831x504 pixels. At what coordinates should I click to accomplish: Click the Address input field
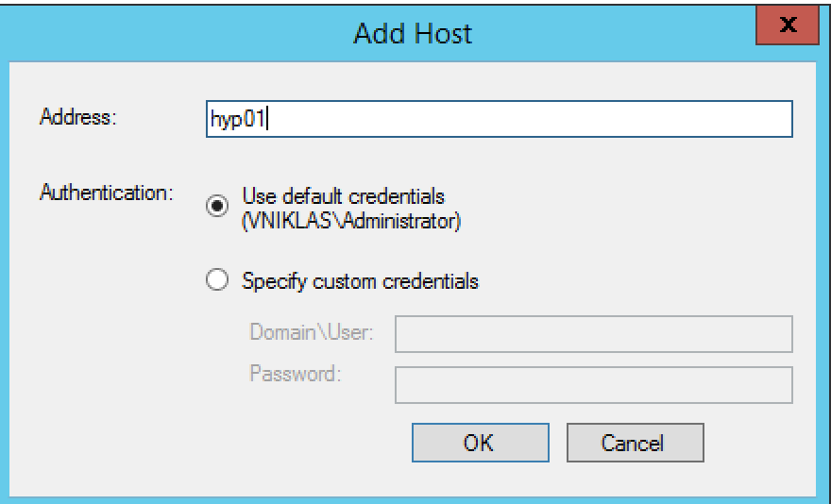click(x=500, y=119)
